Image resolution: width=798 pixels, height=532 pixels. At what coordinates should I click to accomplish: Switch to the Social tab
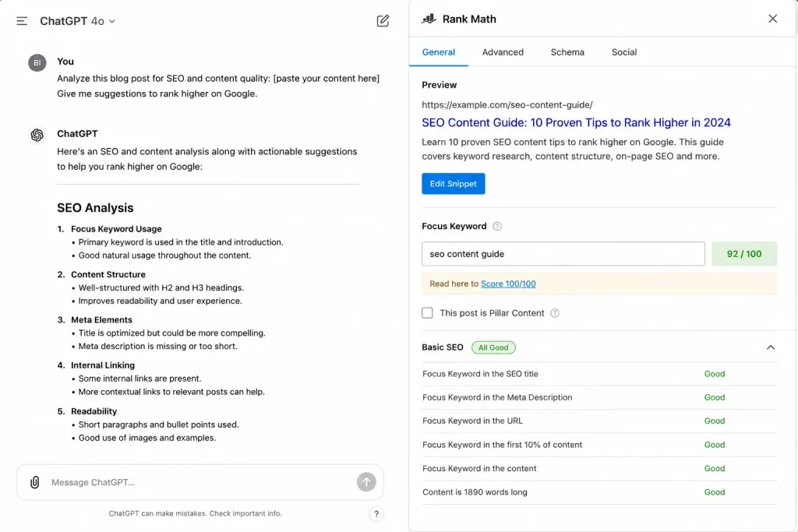click(x=624, y=52)
